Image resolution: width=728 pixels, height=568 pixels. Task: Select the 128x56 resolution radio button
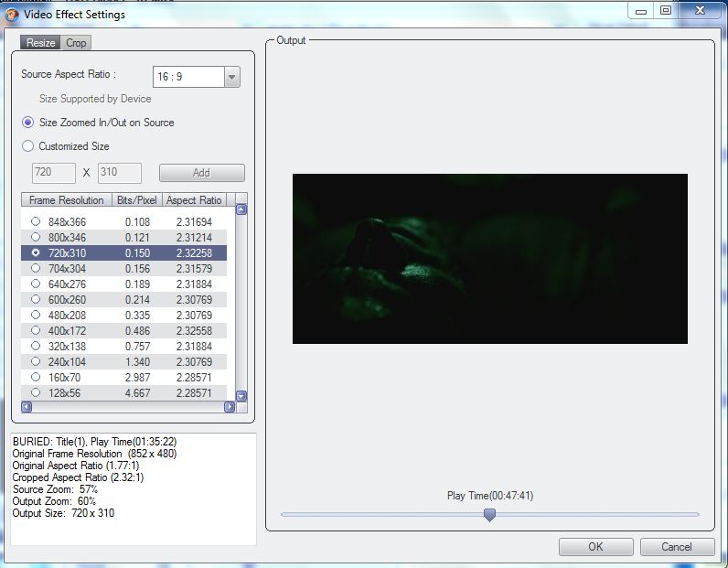(x=36, y=393)
